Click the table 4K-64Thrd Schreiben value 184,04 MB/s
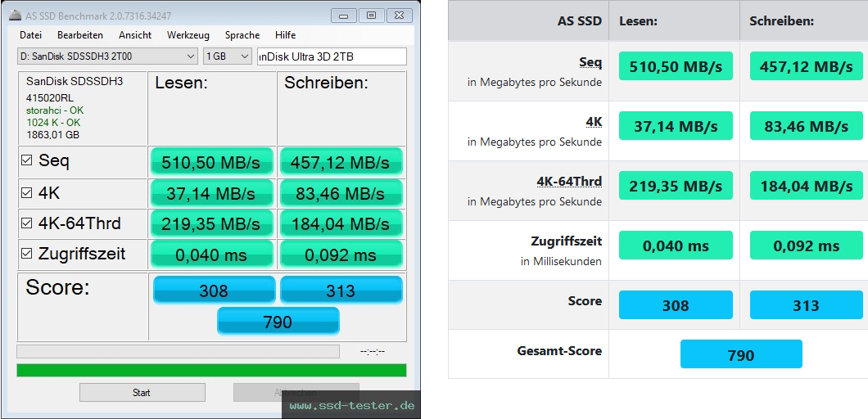The image size is (868, 419). tap(807, 186)
